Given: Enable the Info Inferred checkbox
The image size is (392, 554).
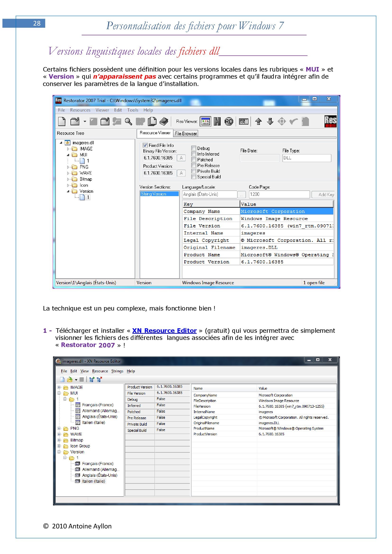Looking at the screenshot, I should 194,154.
